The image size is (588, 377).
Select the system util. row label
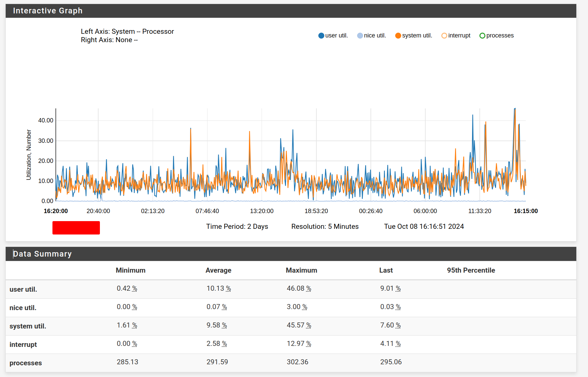click(28, 326)
